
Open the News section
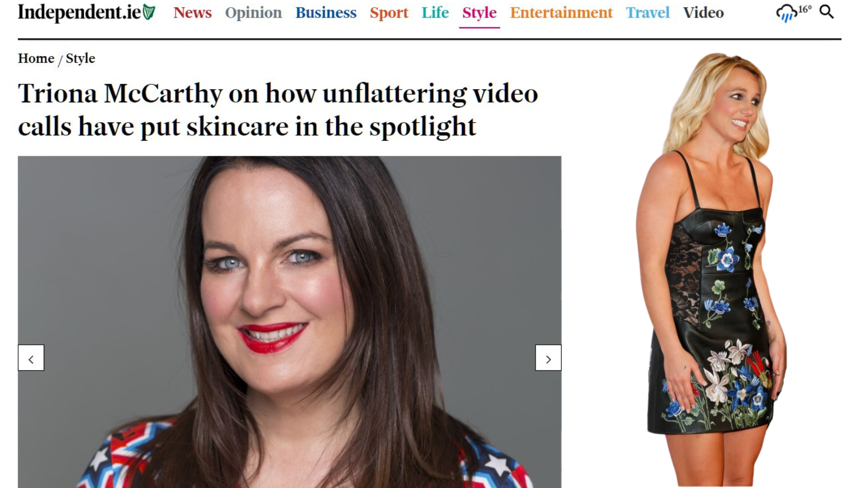(x=193, y=13)
